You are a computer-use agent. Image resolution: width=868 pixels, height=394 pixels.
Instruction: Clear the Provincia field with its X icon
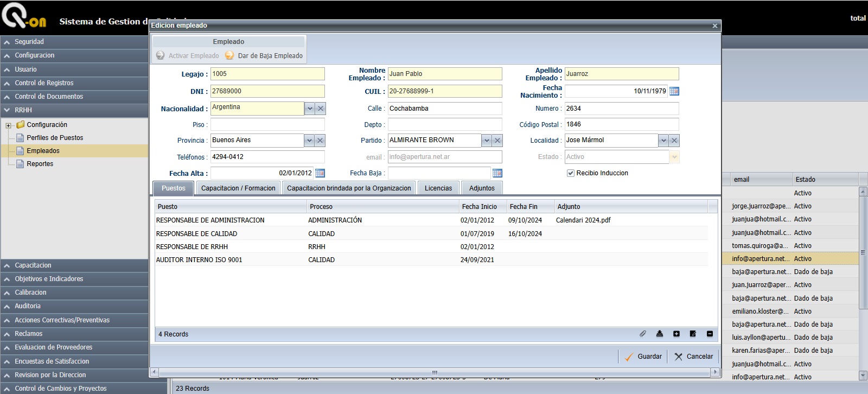(320, 141)
